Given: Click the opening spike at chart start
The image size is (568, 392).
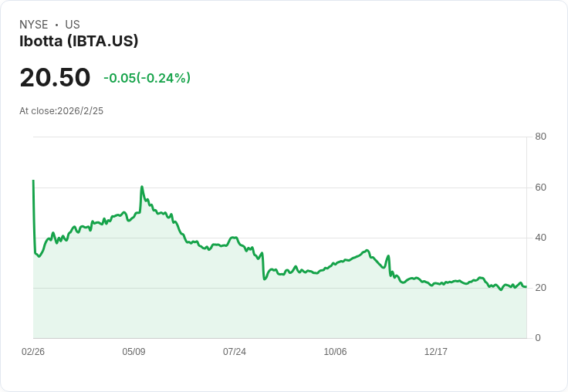Looking at the screenshot, I should click(33, 181).
